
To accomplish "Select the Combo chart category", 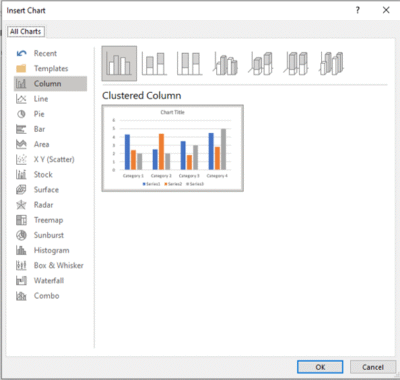I will pyautogui.click(x=50, y=296).
